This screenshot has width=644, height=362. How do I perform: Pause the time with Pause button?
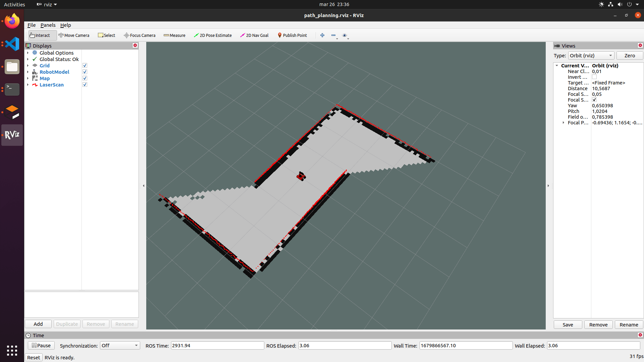[41, 346]
